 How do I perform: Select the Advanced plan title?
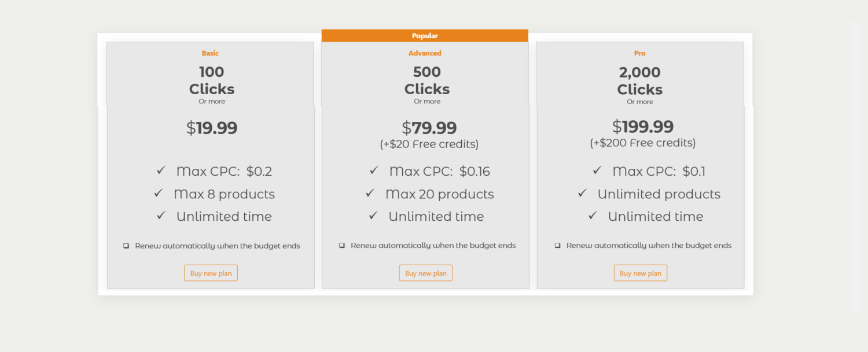[x=425, y=53]
